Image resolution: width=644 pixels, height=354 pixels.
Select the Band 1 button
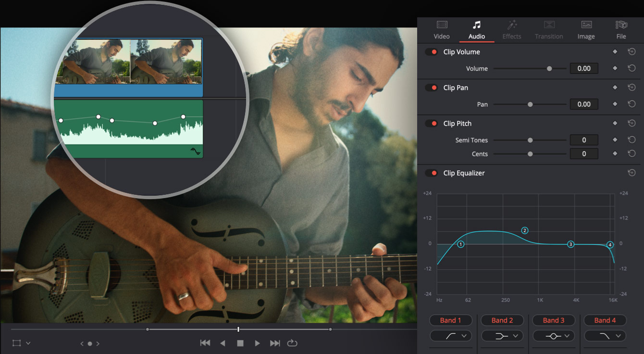click(x=450, y=320)
